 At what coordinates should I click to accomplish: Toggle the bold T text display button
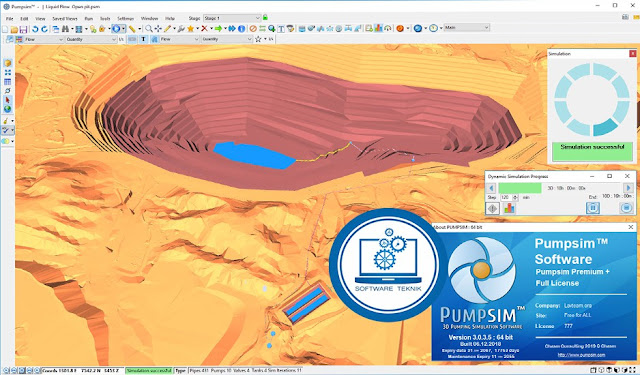point(143,39)
